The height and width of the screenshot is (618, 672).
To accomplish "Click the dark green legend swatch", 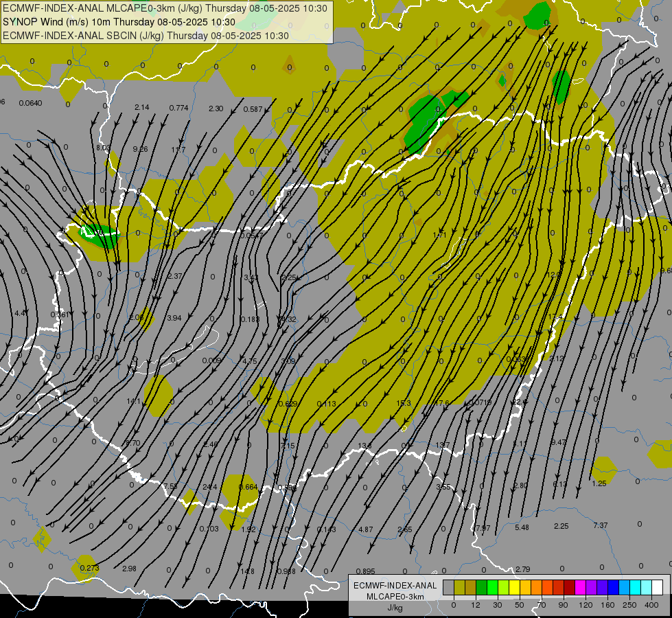I will click(x=482, y=588).
